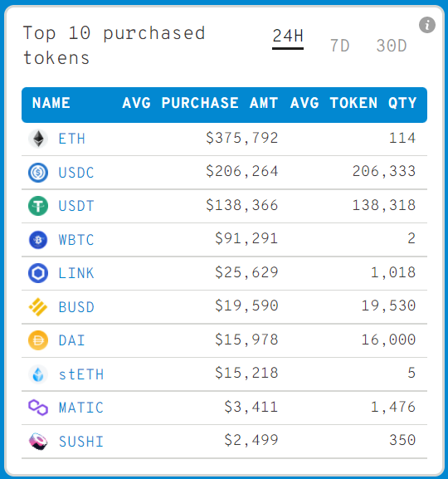Viewport: 448px width, 479px height.
Task: Click the 'Top 10 purchased tokens' title
Action: 114,45
